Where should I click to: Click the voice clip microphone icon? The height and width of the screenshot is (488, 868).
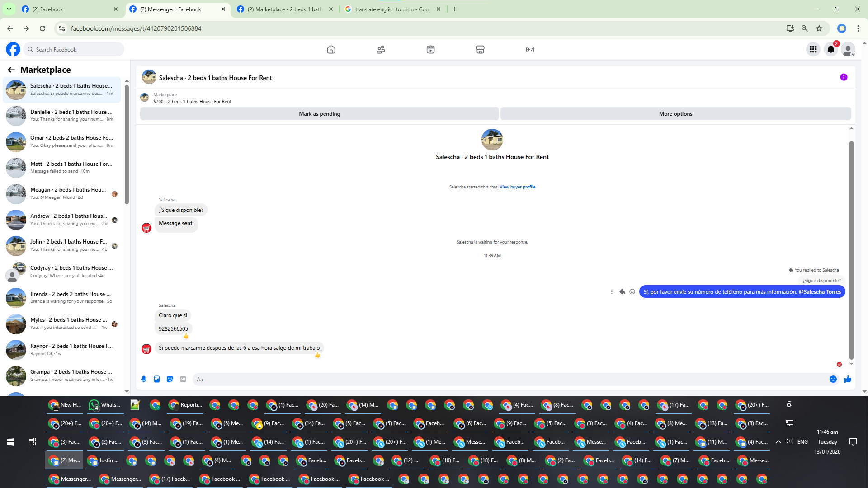[x=144, y=379]
